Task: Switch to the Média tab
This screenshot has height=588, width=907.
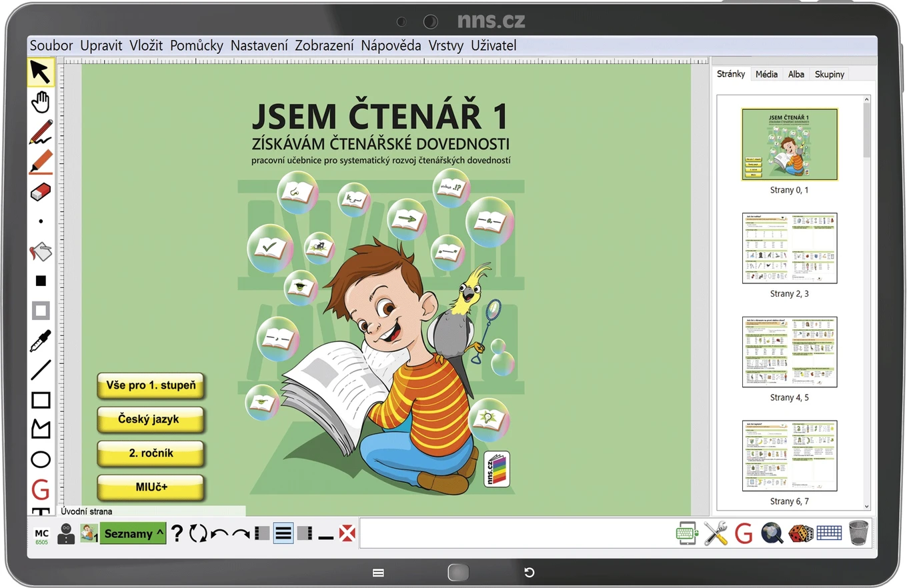Action: click(x=766, y=74)
